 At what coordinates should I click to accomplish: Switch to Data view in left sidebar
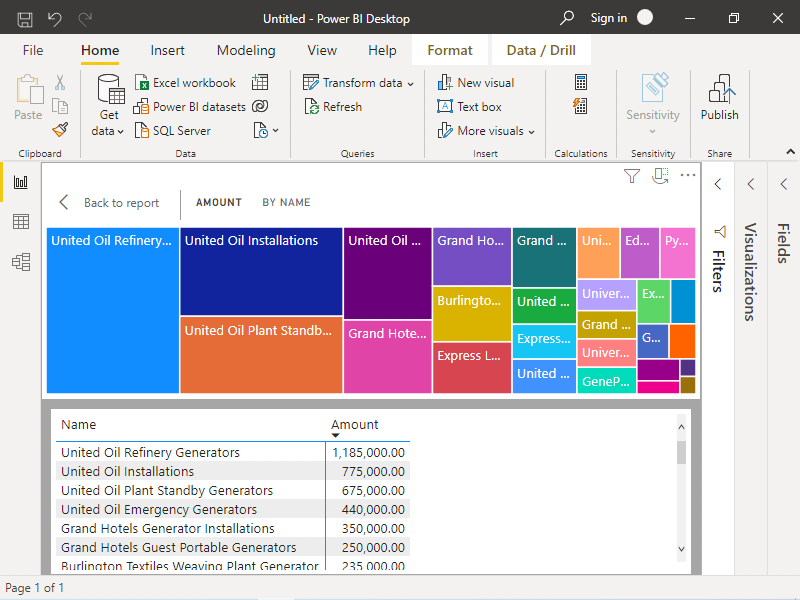pyautogui.click(x=21, y=222)
